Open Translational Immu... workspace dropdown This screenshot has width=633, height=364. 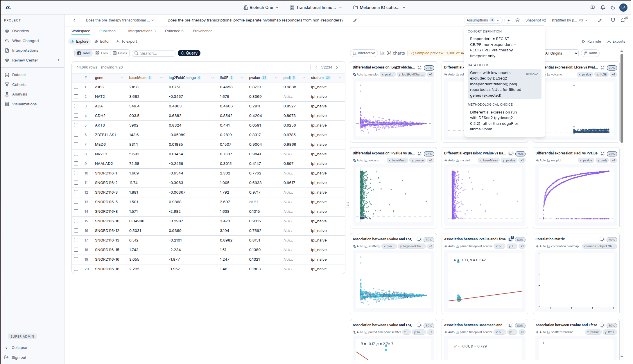pyautogui.click(x=316, y=8)
